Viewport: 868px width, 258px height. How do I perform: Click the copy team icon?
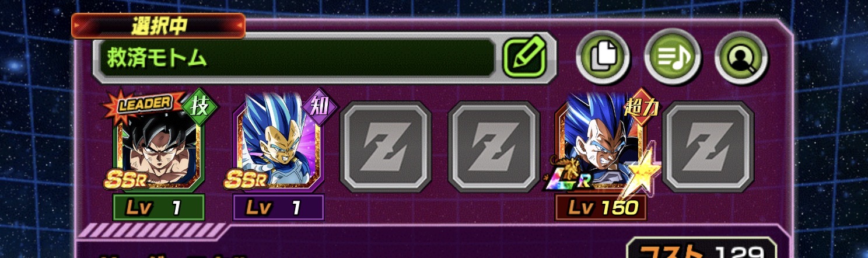coord(603,57)
